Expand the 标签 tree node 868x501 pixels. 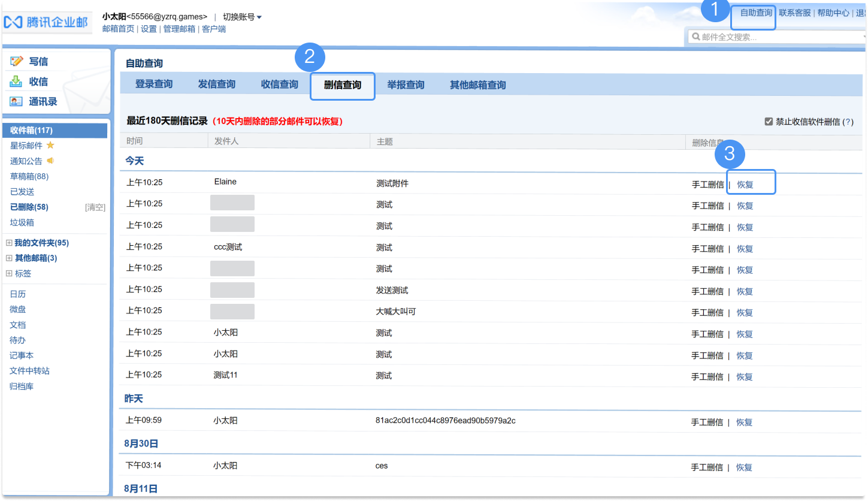pyautogui.click(x=8, y=273)
